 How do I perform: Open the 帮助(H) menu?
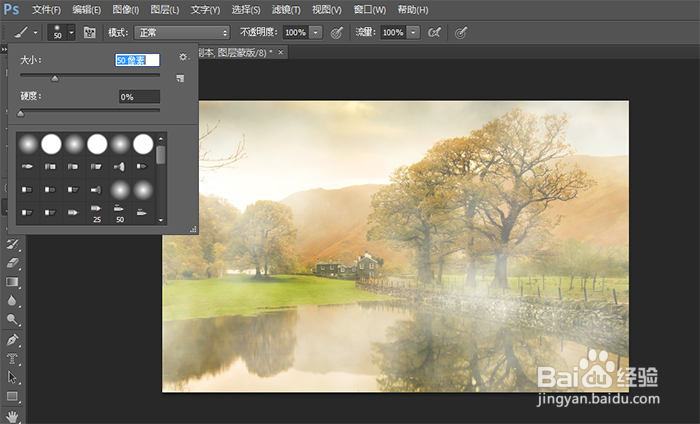click(x=413, y=9)
